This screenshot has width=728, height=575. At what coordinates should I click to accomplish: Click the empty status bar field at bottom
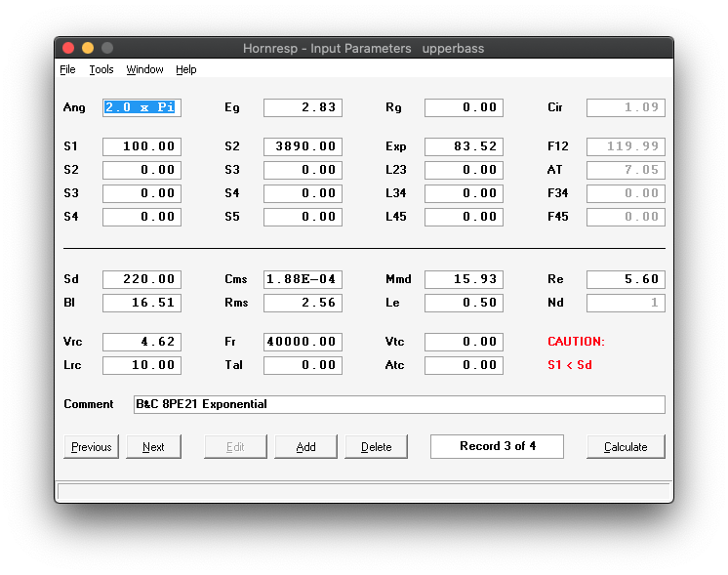364,492
